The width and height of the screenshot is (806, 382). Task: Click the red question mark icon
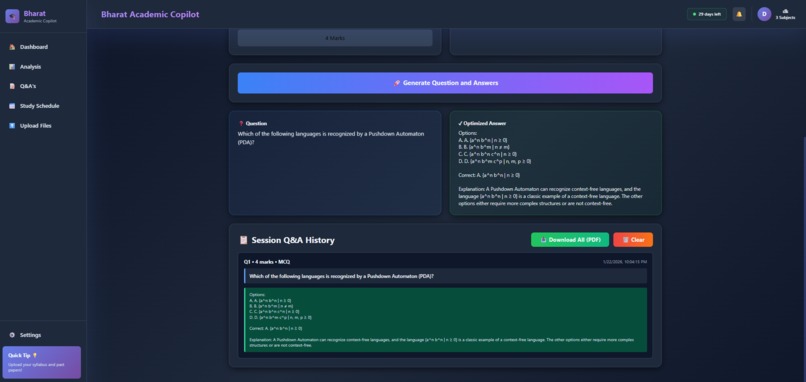(x=241, y=123)
